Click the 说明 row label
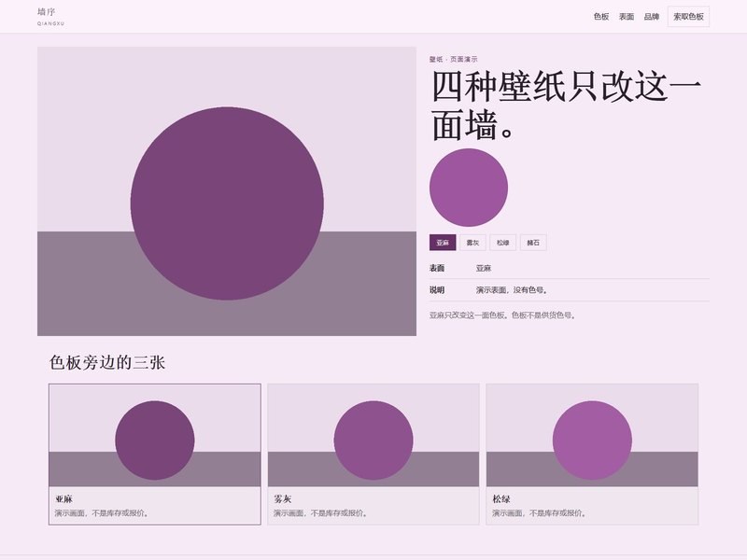Image resolution: width=747 pixels, height=560 pixels. point(437,289)
